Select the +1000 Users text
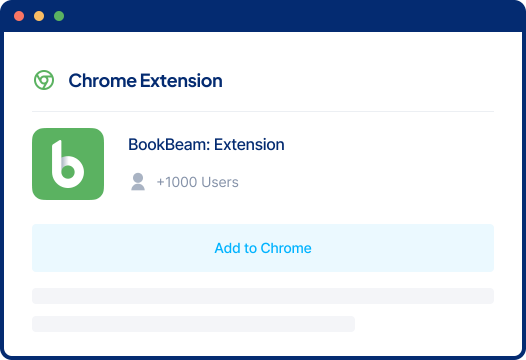Image resolution: width=526 pixels, height=360 pixels. point(198,182)
